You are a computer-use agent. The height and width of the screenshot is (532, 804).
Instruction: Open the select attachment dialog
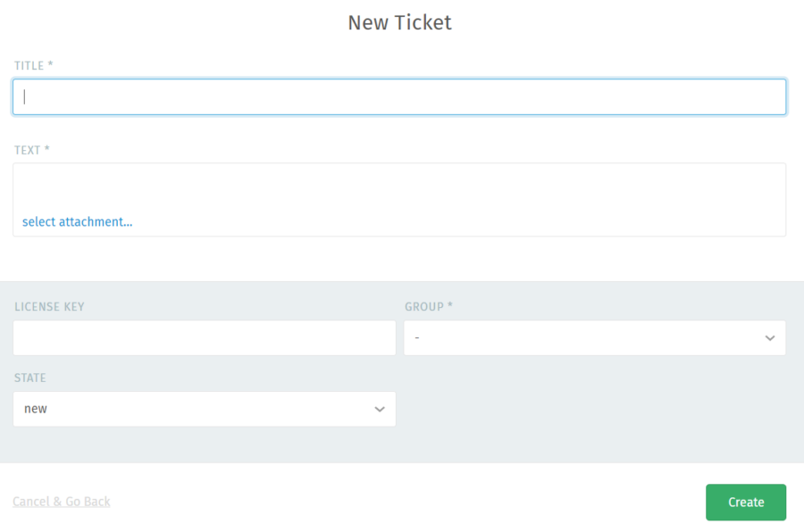click(x=78, y=221)
